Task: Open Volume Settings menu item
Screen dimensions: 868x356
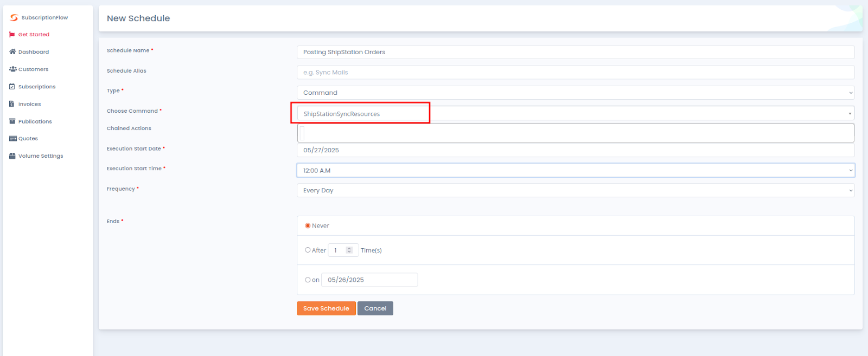Action: pos(41,156)
